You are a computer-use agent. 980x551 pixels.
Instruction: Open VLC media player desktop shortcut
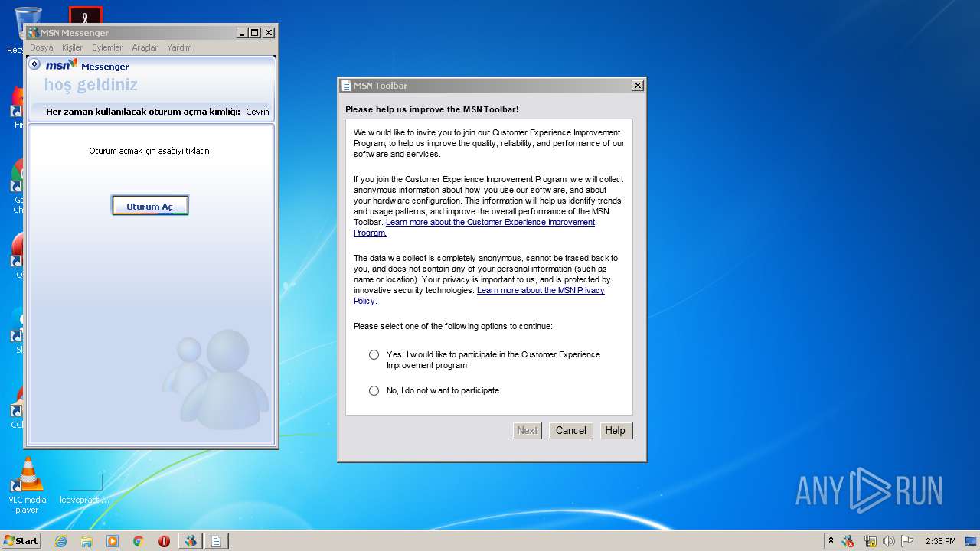(x=28, y=485)
